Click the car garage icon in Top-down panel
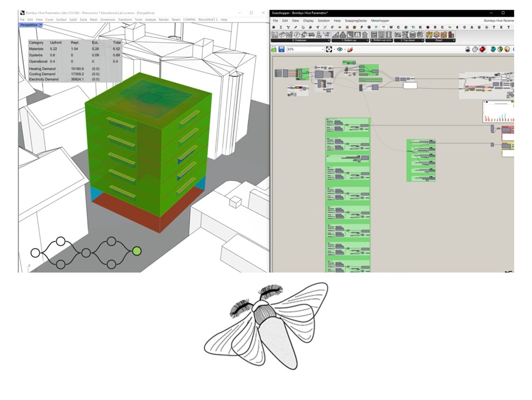 [x=413, y=35]
